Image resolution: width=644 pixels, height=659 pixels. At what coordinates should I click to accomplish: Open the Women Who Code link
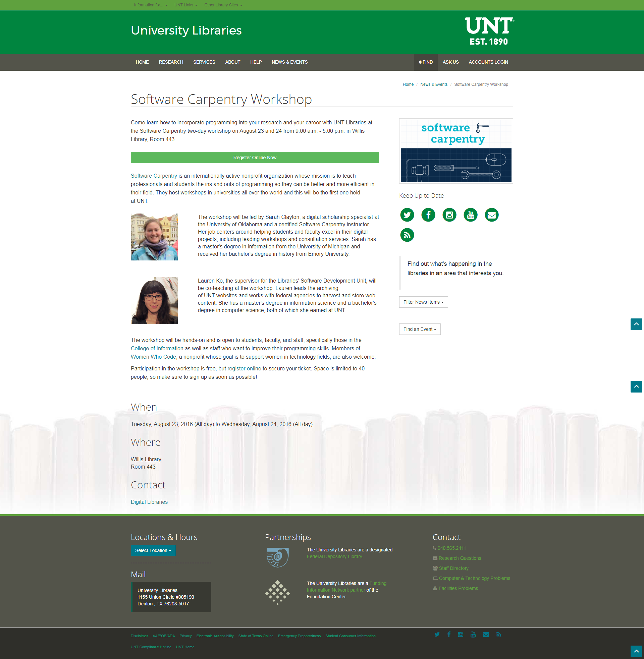coord(153,357)
